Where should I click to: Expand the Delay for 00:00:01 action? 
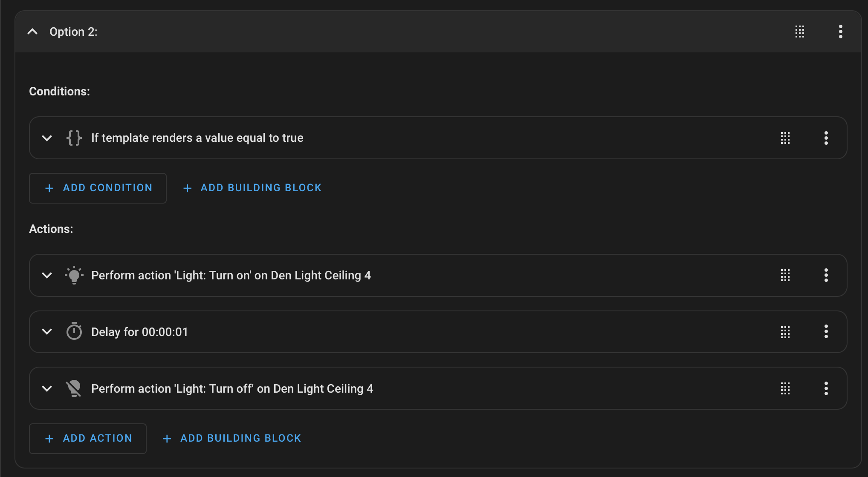47,332
